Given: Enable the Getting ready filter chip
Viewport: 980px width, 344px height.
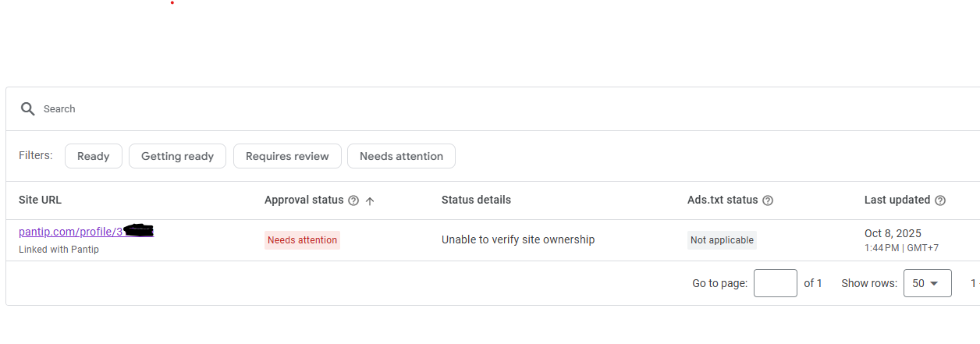Looking at the screenshot, I should [x=177, y=156].
